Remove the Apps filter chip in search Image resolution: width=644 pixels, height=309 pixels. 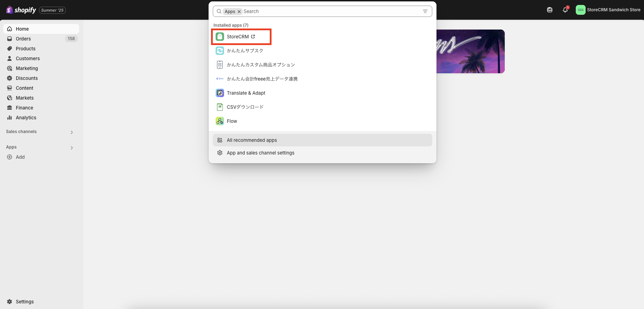coord(239,12)
